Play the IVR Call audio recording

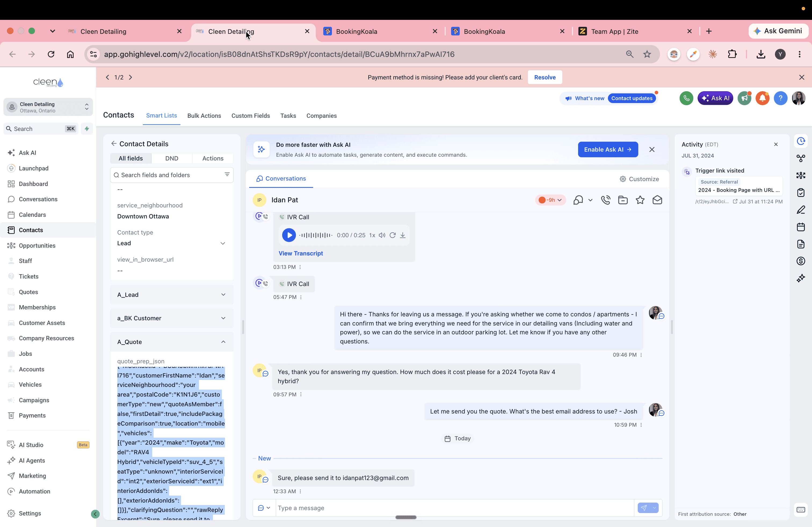[x=289, y=235]
